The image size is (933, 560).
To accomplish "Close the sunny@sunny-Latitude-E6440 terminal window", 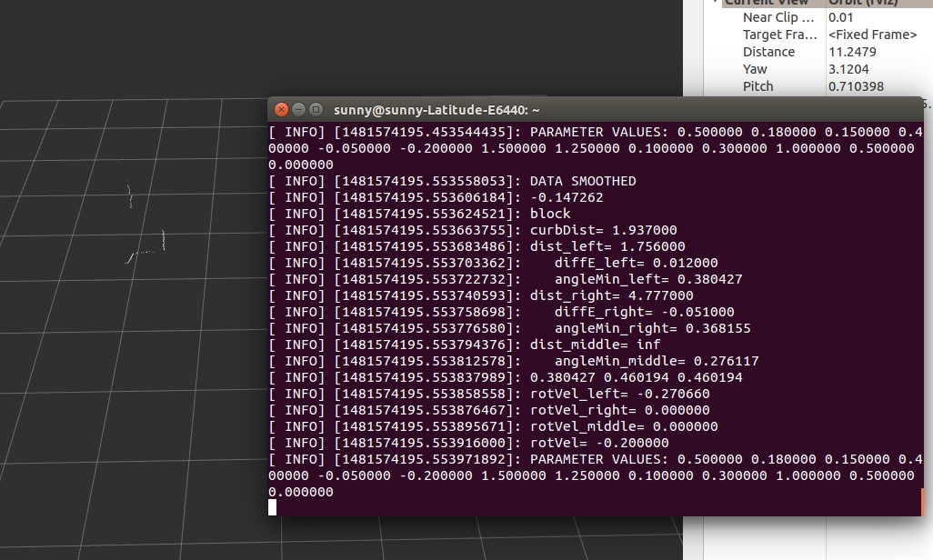I will pos(282,109).
